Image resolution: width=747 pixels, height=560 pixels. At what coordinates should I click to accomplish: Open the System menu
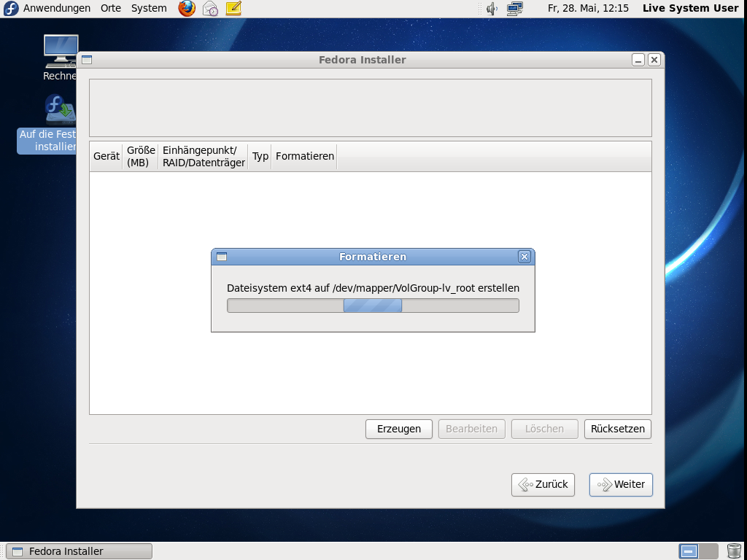[149, 8]
